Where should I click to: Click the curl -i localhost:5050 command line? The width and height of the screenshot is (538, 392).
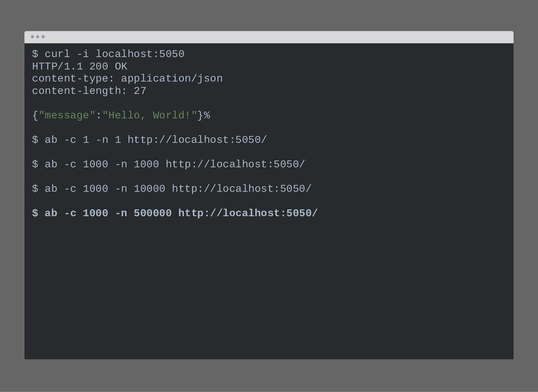108,54
